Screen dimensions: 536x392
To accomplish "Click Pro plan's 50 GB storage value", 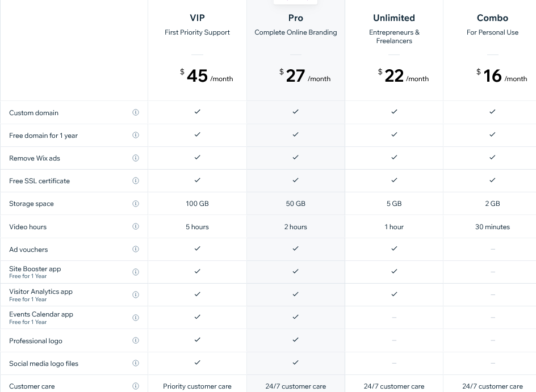I will [x=296, y=204].
